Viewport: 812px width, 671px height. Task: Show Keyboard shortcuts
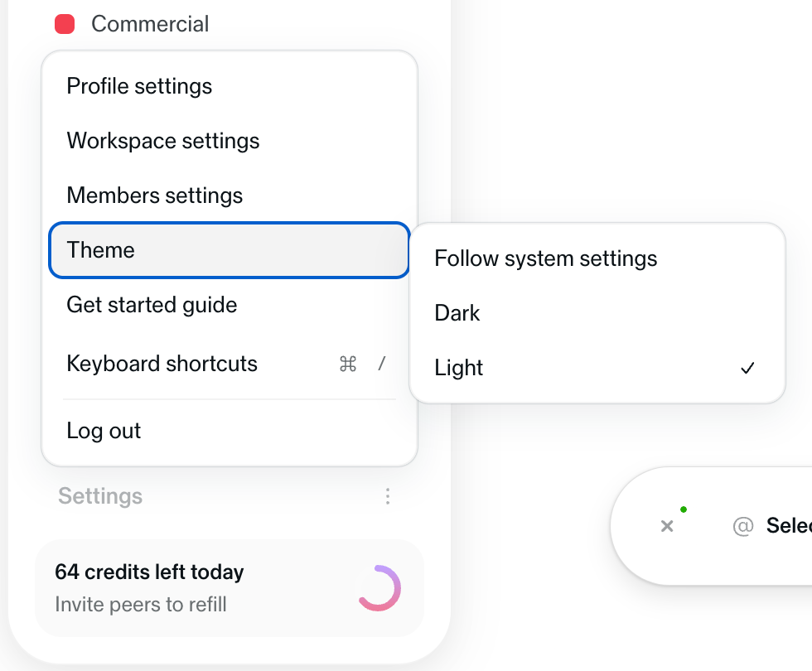click(x=162, y=364)
